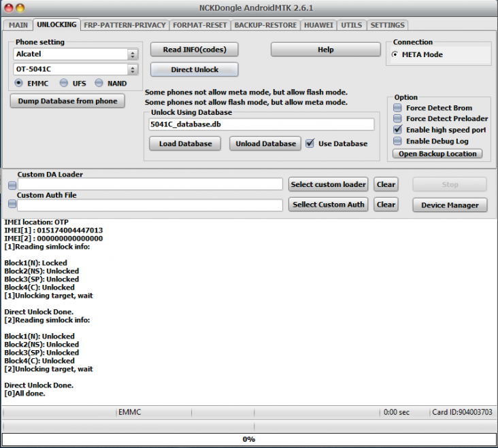Open the FRP-PATTERN-PRIVACY tab
Screen dimensions: 498x448
124,25
